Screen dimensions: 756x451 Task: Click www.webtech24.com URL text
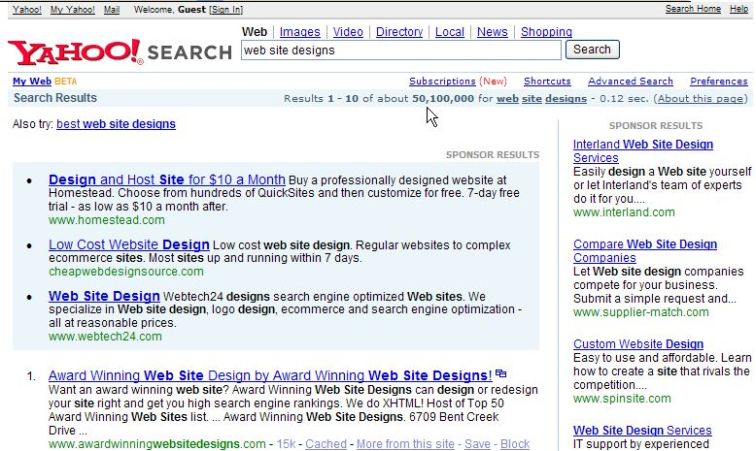(x=105, y=336)
